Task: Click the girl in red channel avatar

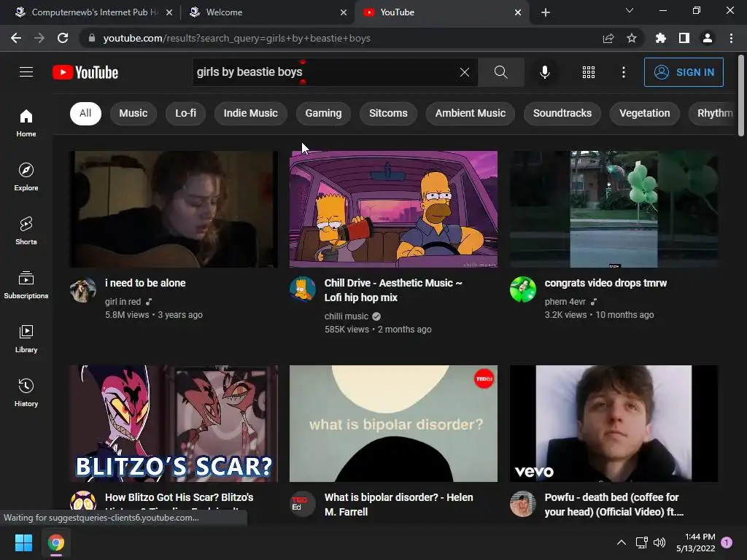Action: pos(83,289)
